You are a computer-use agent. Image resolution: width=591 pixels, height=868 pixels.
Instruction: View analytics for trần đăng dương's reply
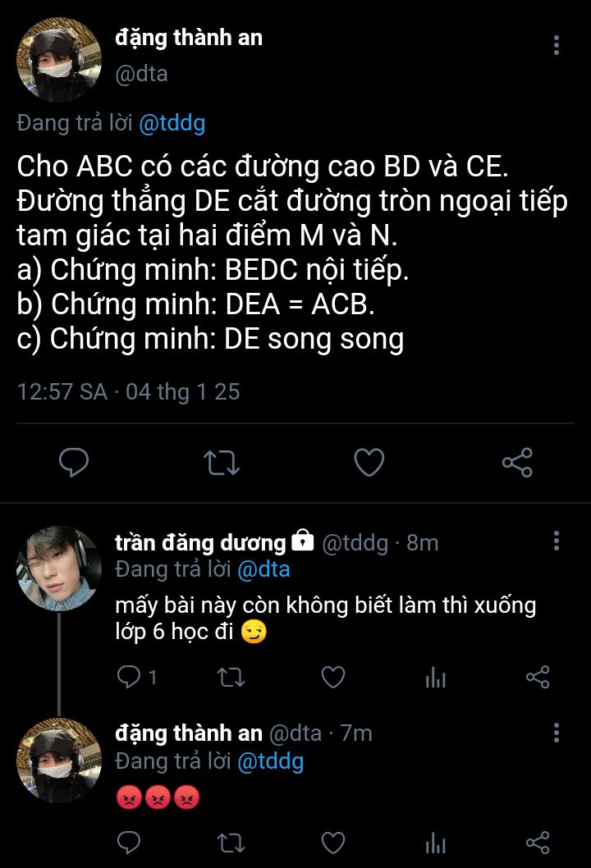coord(435,677)
